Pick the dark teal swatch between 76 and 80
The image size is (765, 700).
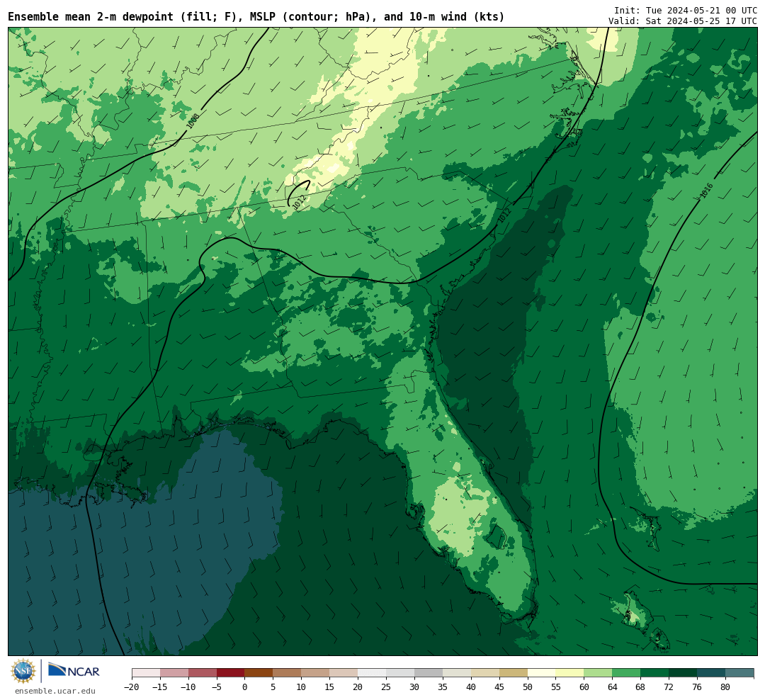pos(711,673)
